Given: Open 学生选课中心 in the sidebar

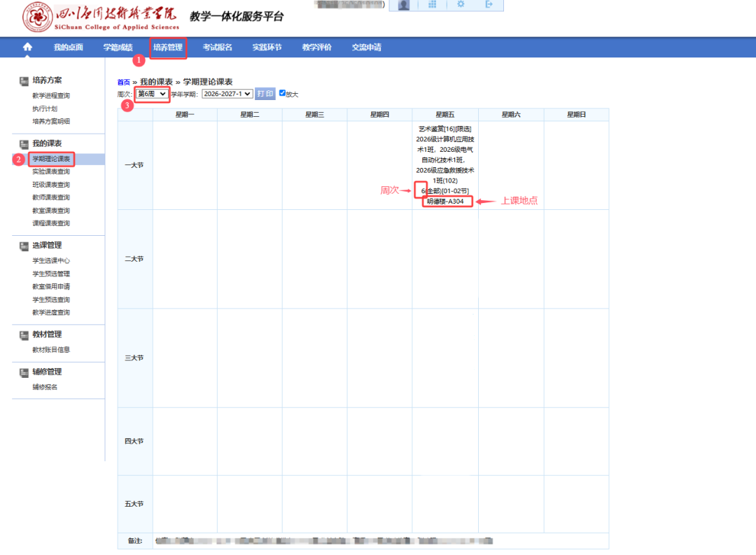Looking at the screenshot, I should pyautogui.click(x=51, y=260).
